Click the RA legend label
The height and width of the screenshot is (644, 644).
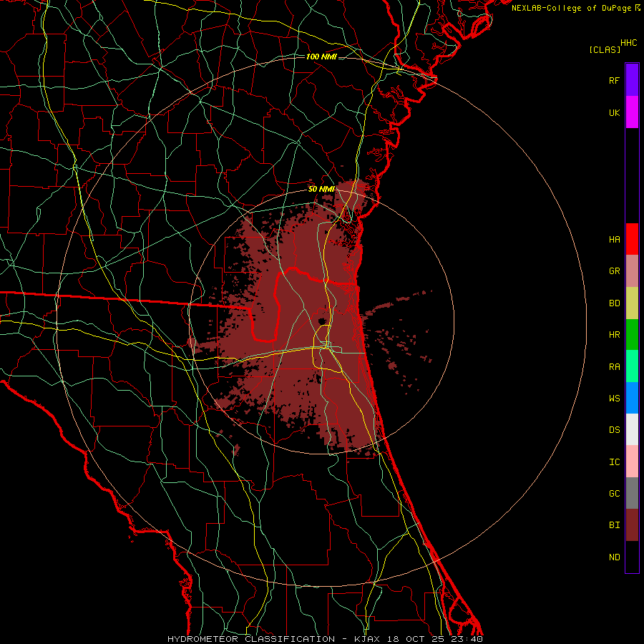click(x=614, y=367)
